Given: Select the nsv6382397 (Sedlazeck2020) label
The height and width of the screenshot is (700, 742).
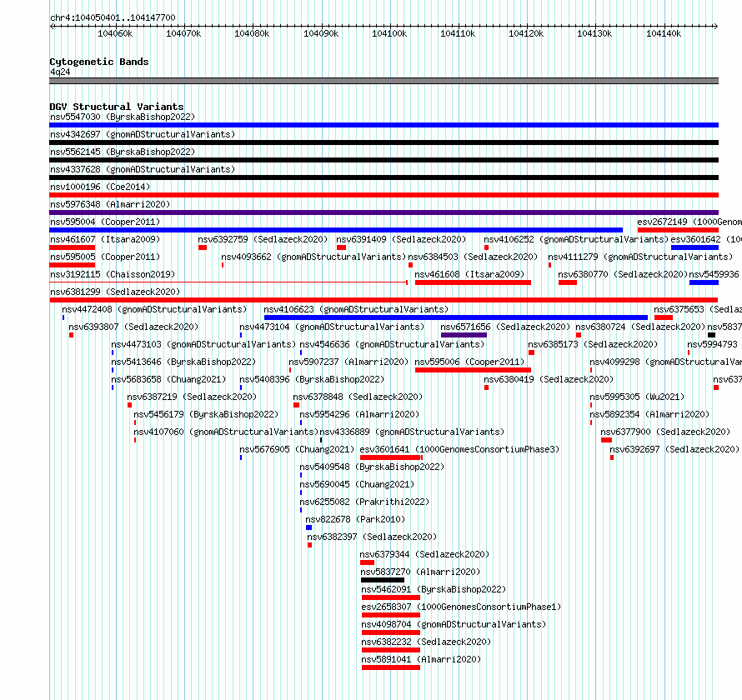Looking at the screenshot, I should click(372, 537).
